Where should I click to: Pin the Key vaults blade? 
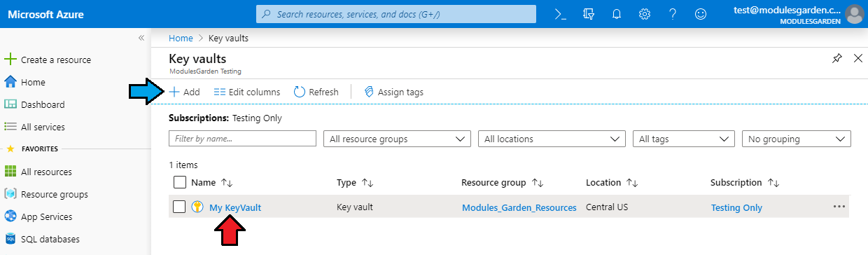pos(837,59)
